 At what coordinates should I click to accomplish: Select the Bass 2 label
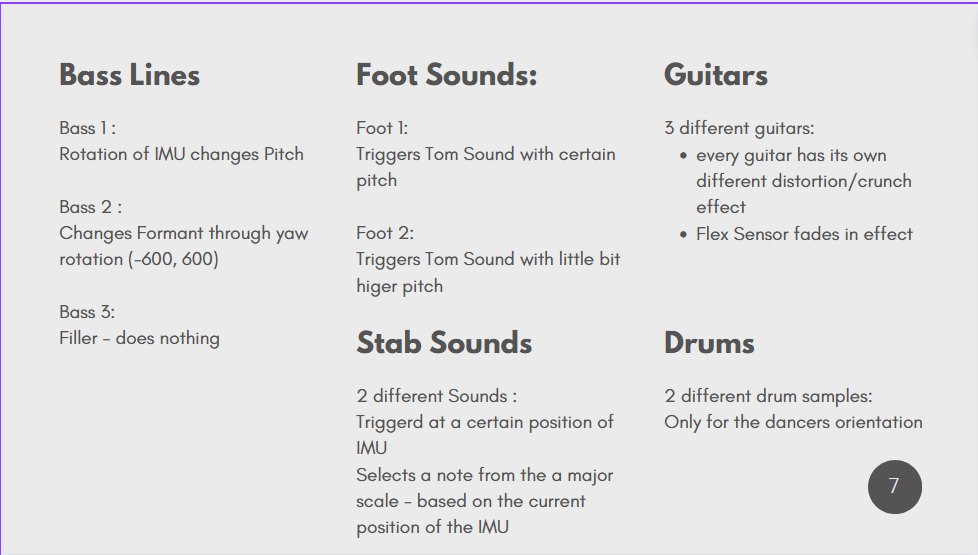point(90,207)
